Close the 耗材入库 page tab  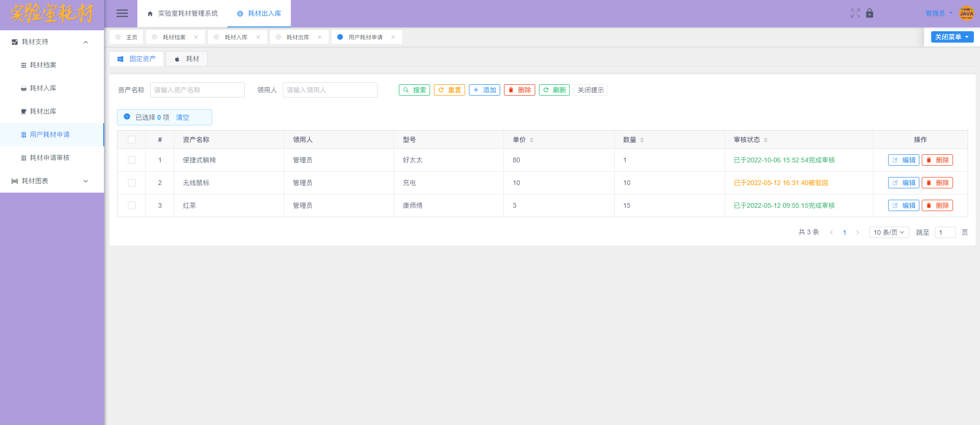(258, 37)
